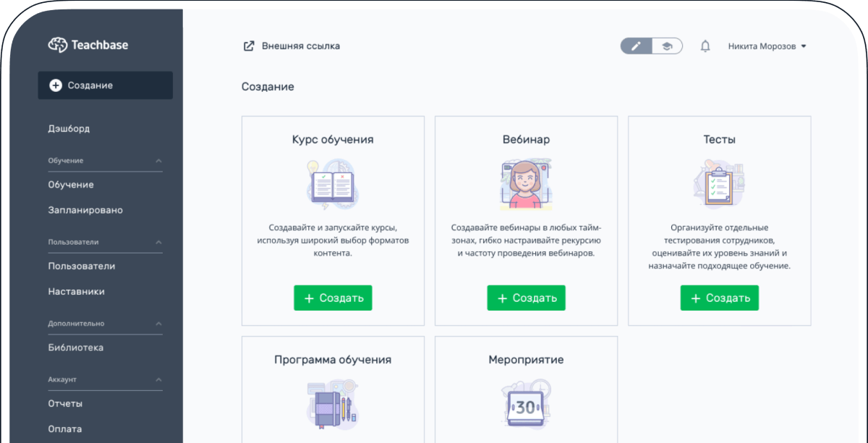868x443 pixels.
Task: Open notifications via the bell icon
Action: (x=705, y=45)
